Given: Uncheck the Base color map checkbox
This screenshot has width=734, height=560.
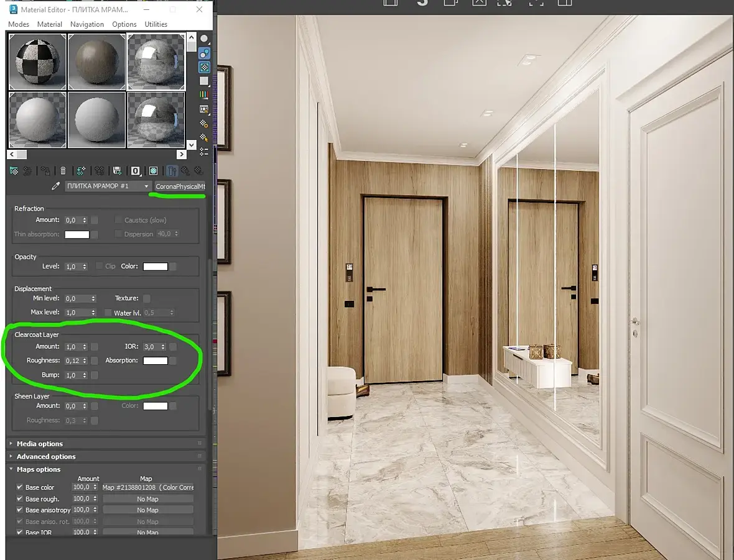Looking at the screenshot, I should click(x=20, y=487).
